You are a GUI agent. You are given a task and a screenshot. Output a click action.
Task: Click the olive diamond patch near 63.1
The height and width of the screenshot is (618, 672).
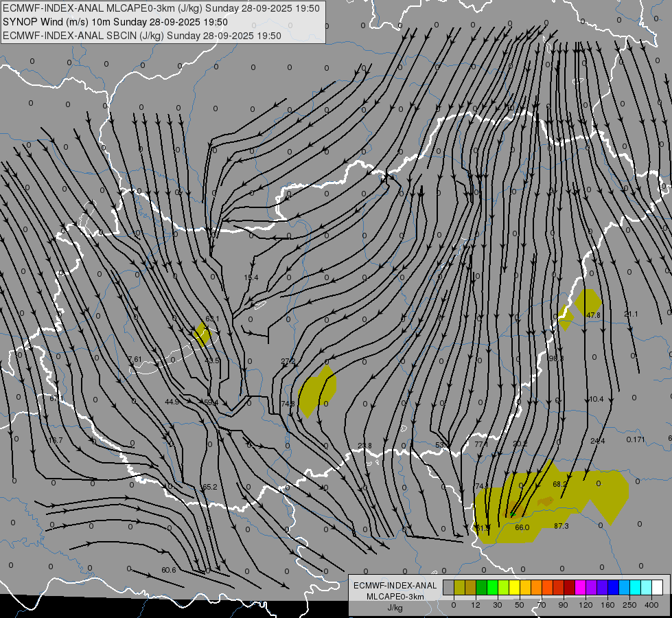(x=202, y=334)
